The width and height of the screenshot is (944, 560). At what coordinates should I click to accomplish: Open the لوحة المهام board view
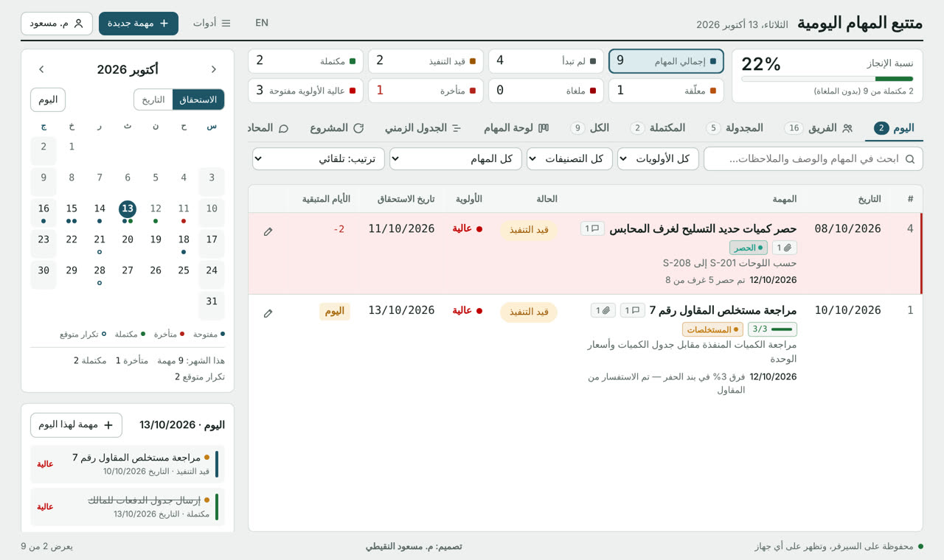516,128
